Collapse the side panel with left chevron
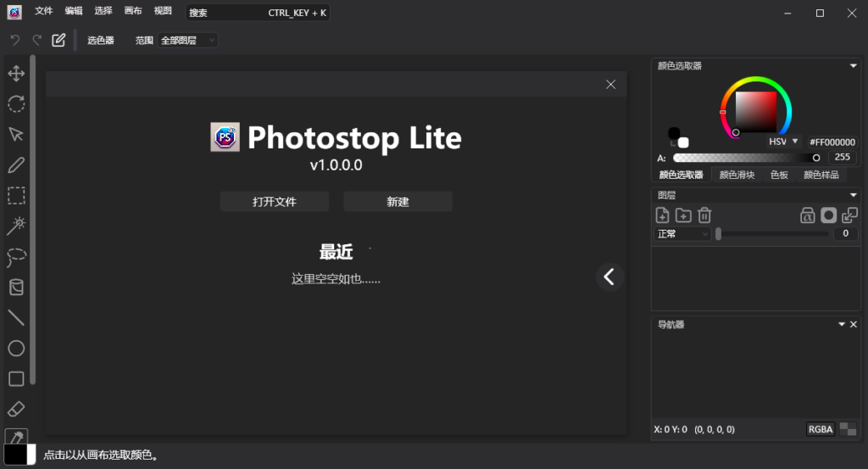The width and height of the screenshot is (868, 469). click(x=609, y=276)
